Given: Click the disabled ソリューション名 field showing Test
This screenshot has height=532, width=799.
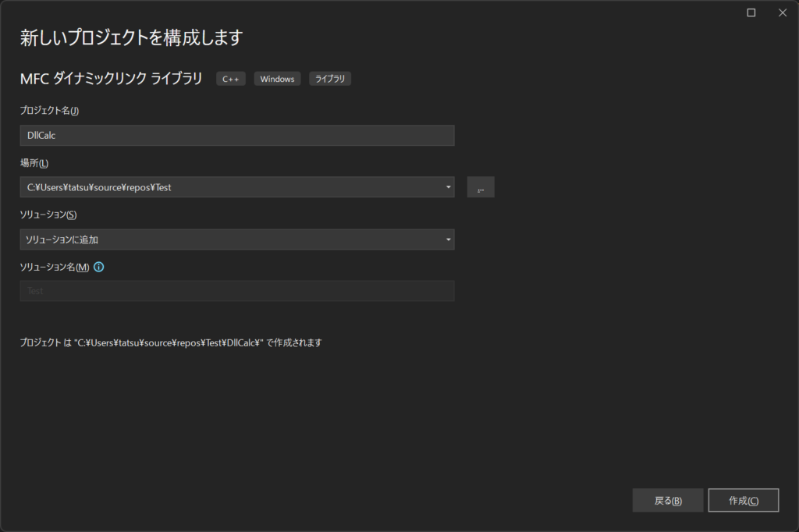Looking at the screenshot, I should [x=236, y=291].
